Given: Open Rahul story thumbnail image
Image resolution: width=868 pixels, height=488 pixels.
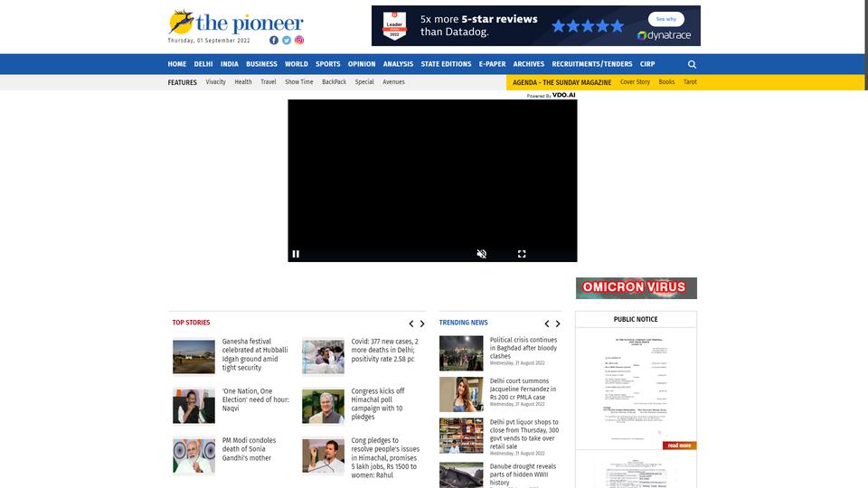Looking at the screenshot, I should tap(324, 455).
